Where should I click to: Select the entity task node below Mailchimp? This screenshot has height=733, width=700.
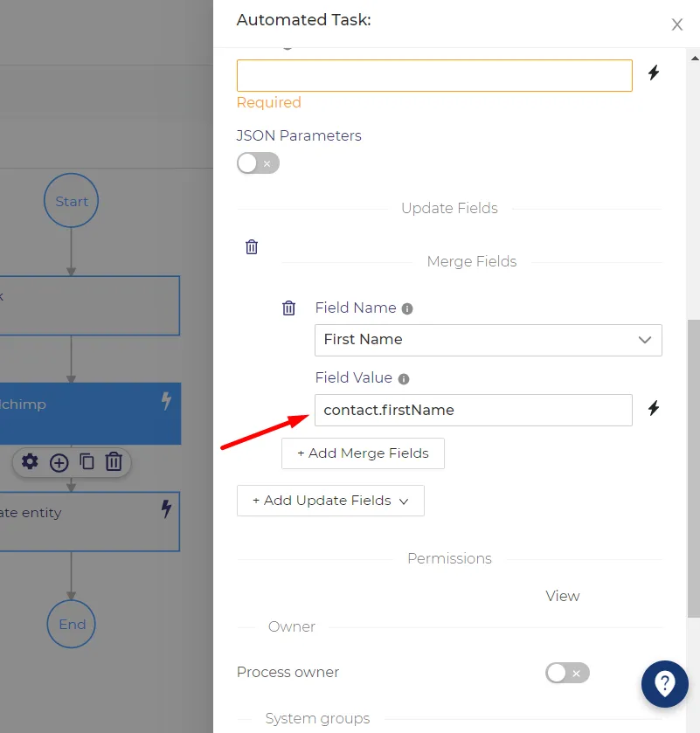[90, 522]
